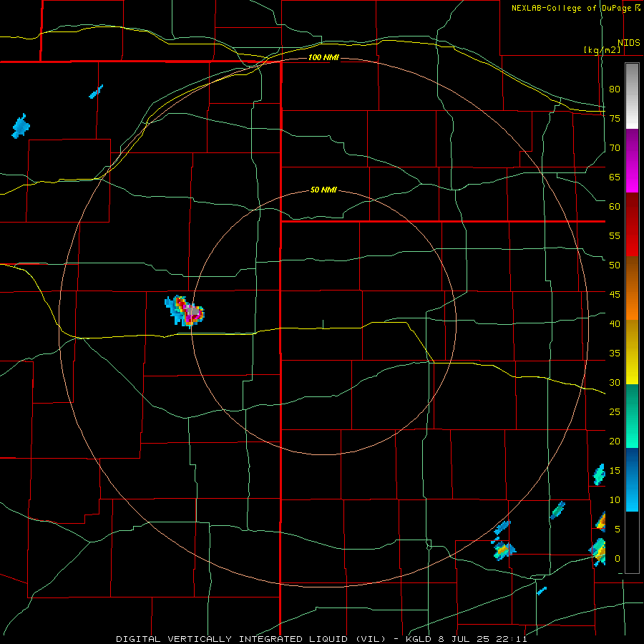This screenshot has width=644, height=644.
Task: Select the 100 NMI range ring label
Action: pos(323,57)
